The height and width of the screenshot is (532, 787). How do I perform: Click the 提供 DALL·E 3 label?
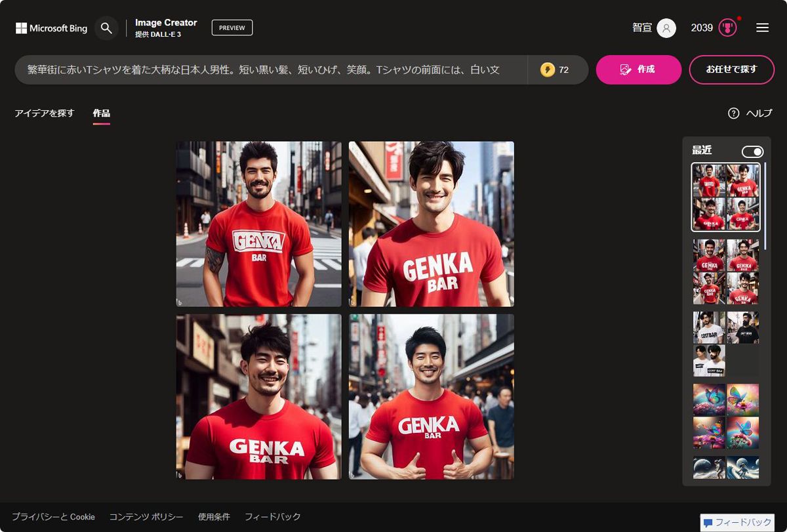(x=158, y=34)
